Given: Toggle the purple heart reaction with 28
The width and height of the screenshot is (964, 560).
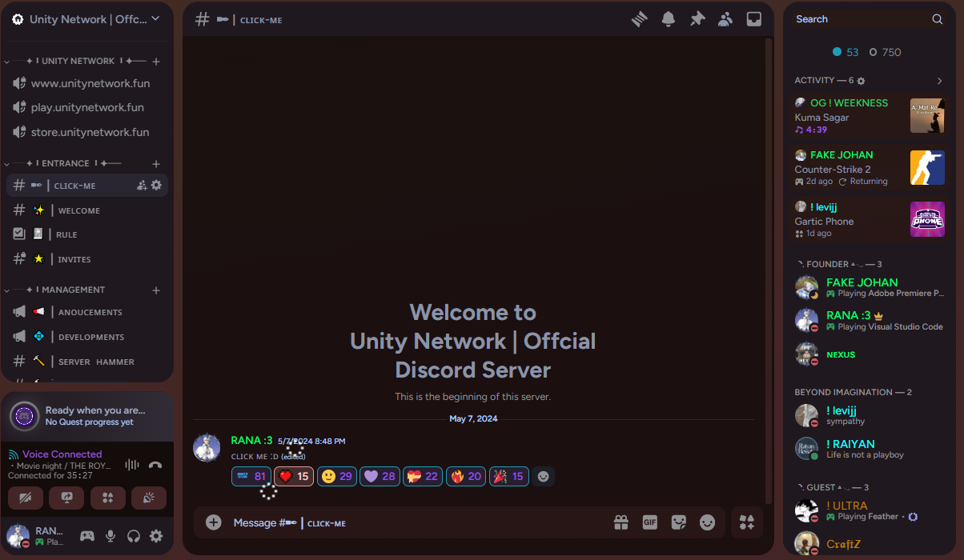Looking at the screenshot, I should coord(380,476).
